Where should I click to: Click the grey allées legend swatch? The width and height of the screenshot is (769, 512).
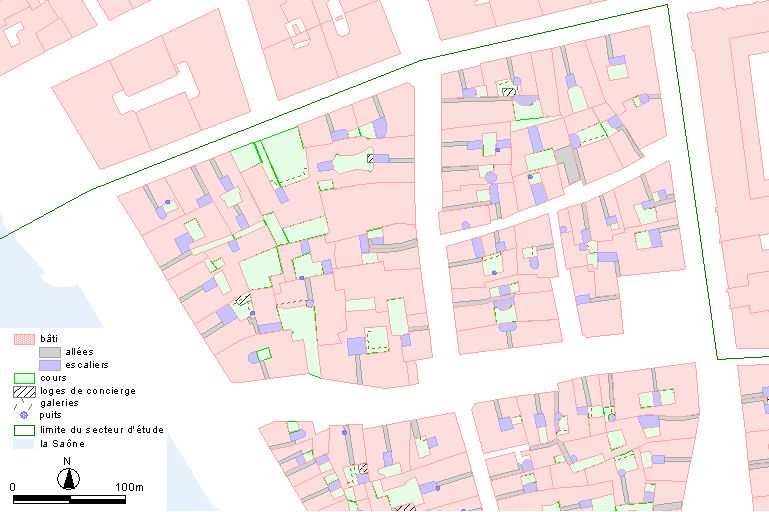tap(50, 352)
